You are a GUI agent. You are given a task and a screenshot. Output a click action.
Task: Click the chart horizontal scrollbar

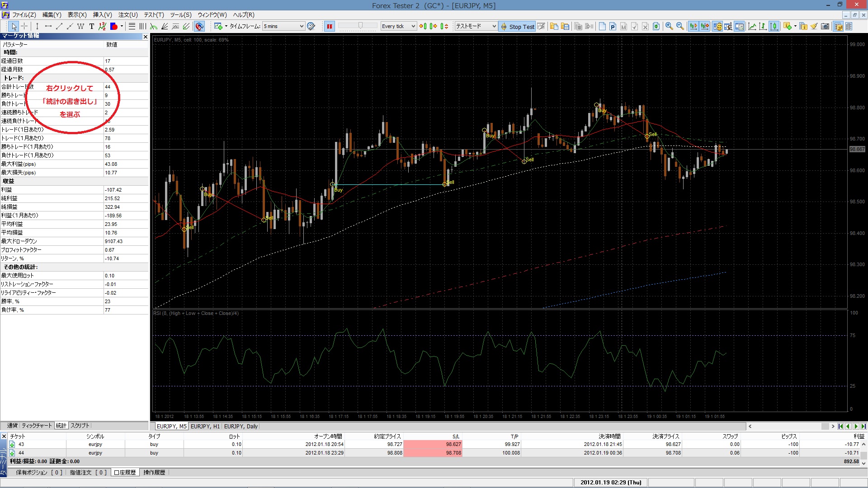coord(791,426)
